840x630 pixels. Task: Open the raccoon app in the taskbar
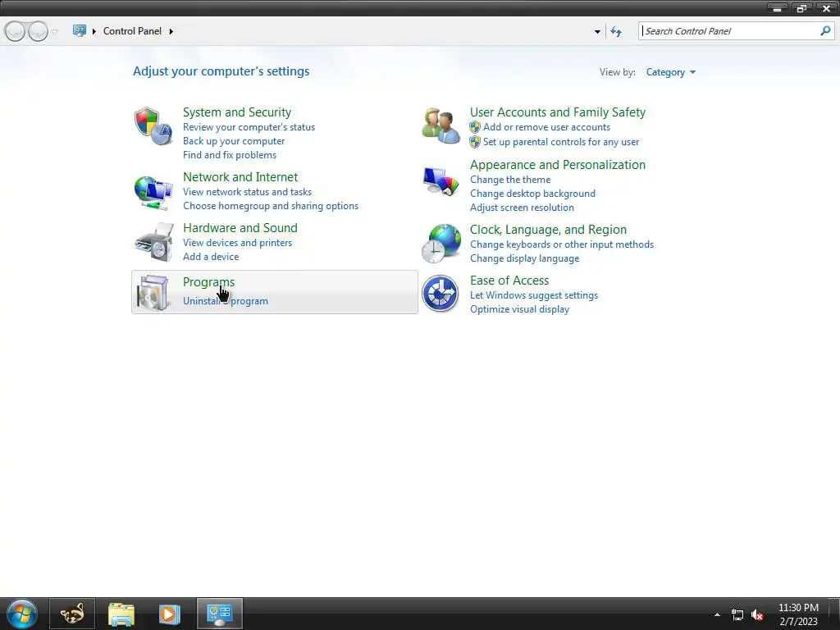pos(72,614)
